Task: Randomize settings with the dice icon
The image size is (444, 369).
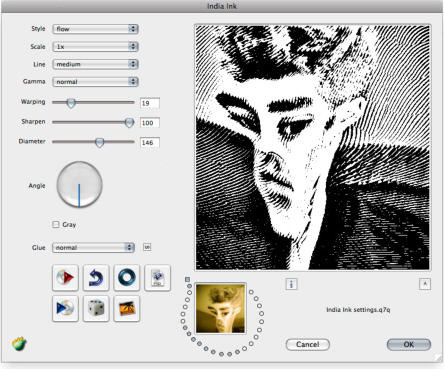Action: click(x=96, y=308)
